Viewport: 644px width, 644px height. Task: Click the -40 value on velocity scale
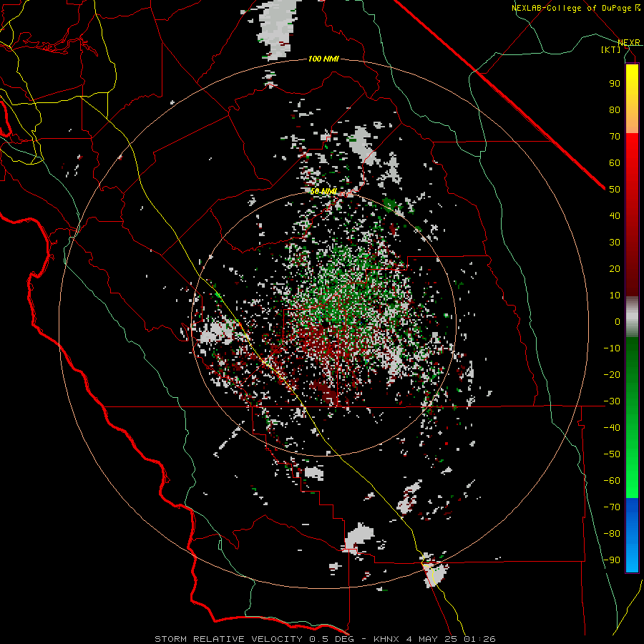click(x=612, y=428)
